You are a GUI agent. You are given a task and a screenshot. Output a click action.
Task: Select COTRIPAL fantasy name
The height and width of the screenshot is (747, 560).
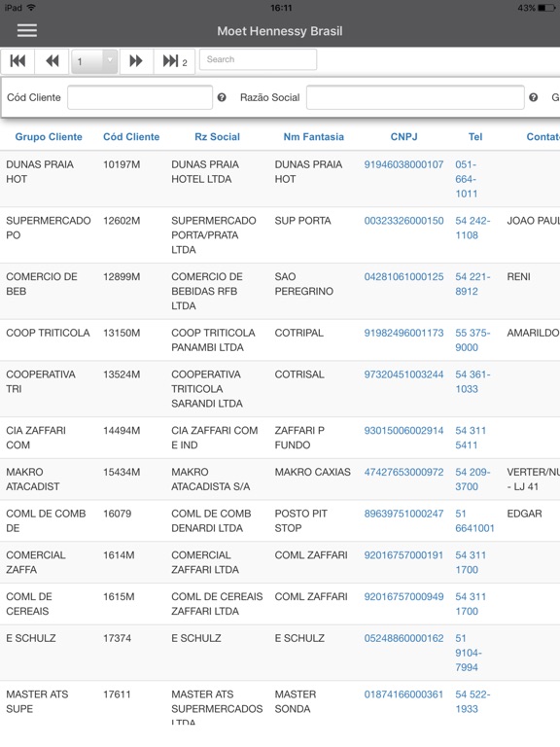[x=299, y=333]
